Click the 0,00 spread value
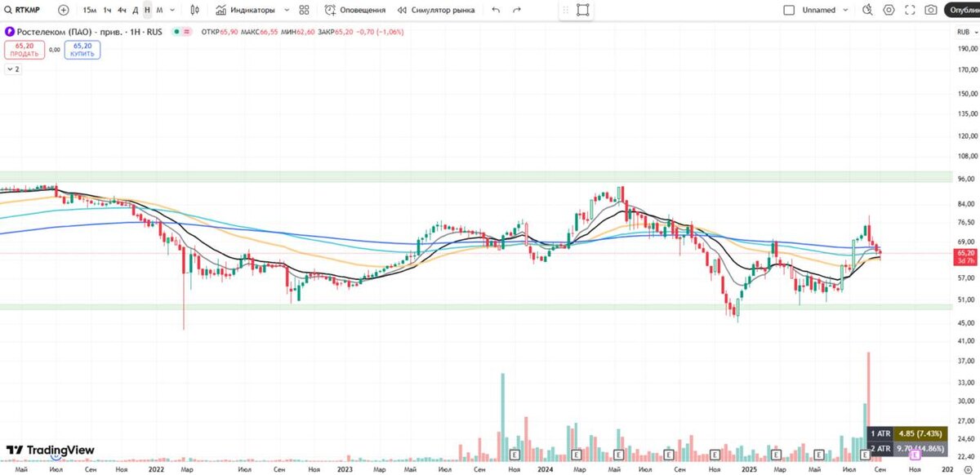Image resolution: width=980 pixels, height=475 pixels. 54,49
